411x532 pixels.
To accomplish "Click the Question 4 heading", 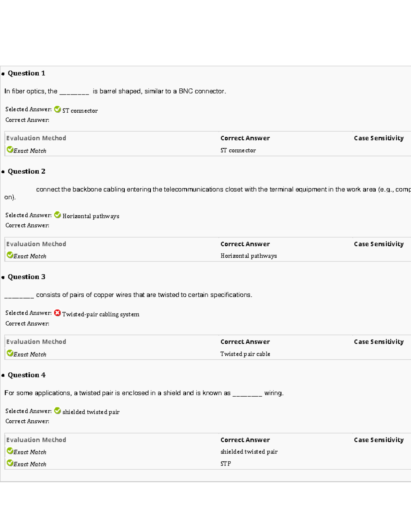I will click(x=26, y=375).
